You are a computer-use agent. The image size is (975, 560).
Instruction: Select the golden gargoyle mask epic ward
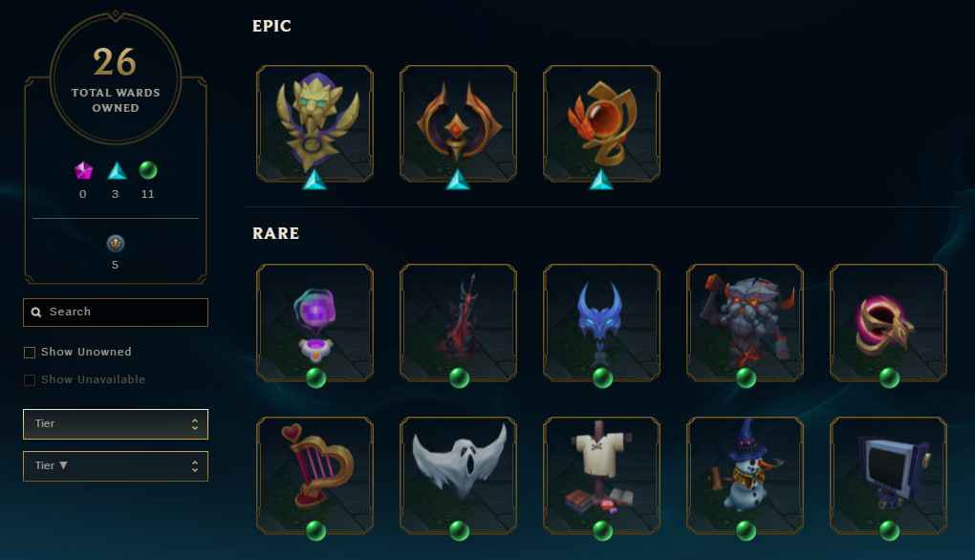coord(315,123)
